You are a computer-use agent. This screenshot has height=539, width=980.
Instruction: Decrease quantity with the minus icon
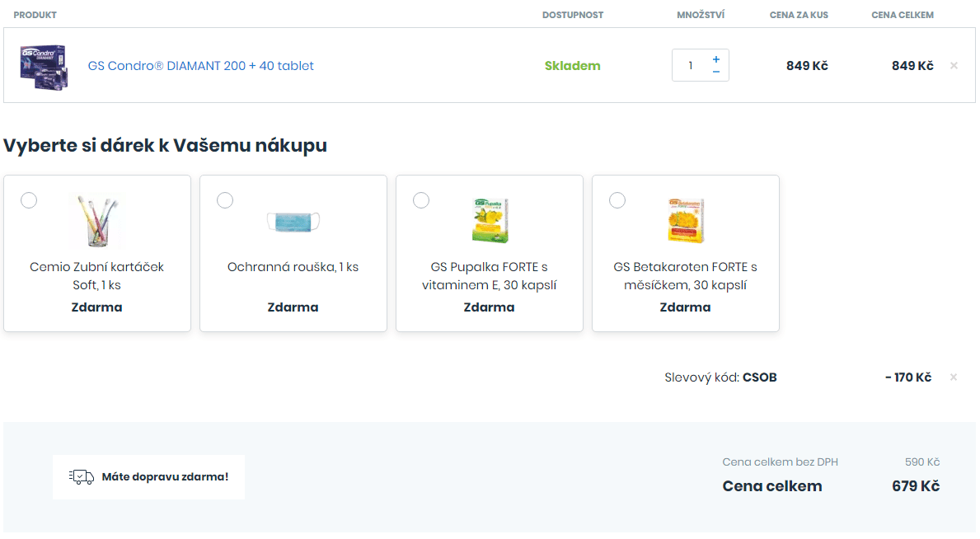[x=716, y=72]
